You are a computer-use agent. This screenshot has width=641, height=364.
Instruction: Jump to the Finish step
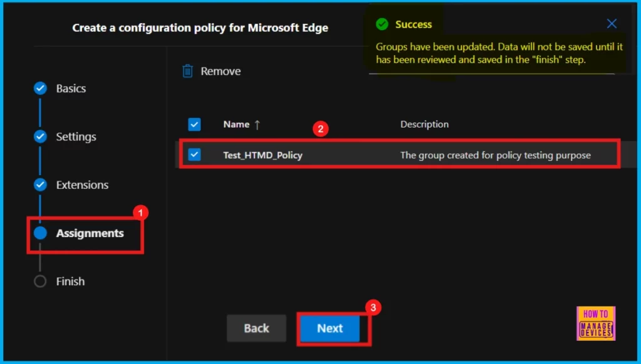70,281
